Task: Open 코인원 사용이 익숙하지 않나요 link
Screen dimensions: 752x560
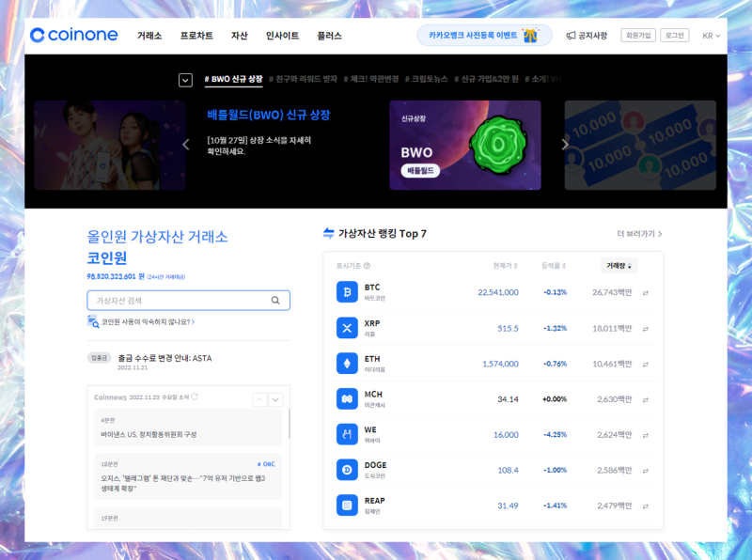Action: [x=148, y=321]
